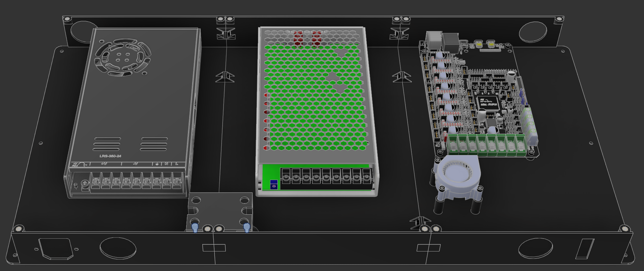Screen dimensions: 644x271
Task: Select the terminal block of the left power supply
Action: pyautogui.click(x=135, y=182)
